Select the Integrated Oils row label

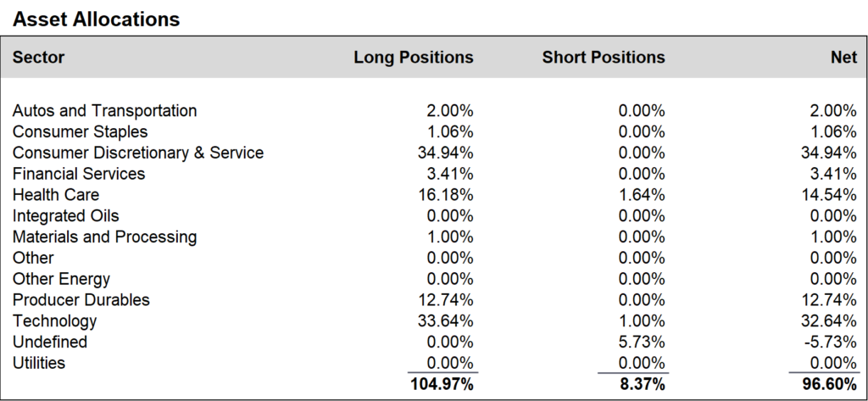click(x=66, y=216)
